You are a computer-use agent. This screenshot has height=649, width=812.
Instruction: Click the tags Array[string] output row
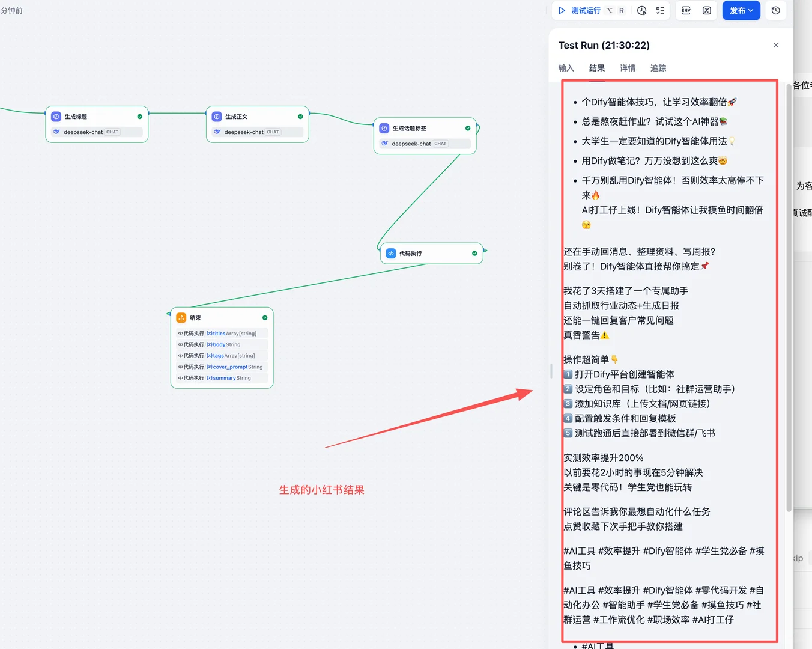point(222,356)
